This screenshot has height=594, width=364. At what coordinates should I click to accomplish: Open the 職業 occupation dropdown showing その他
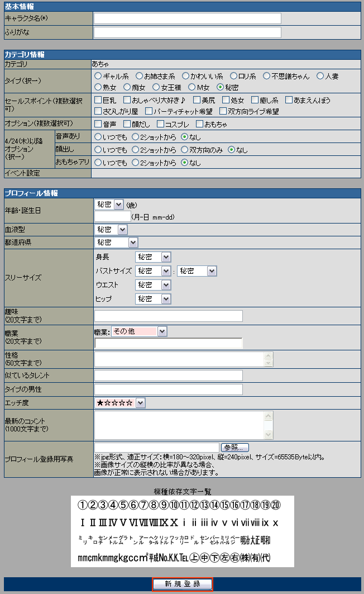click(139, 331)
